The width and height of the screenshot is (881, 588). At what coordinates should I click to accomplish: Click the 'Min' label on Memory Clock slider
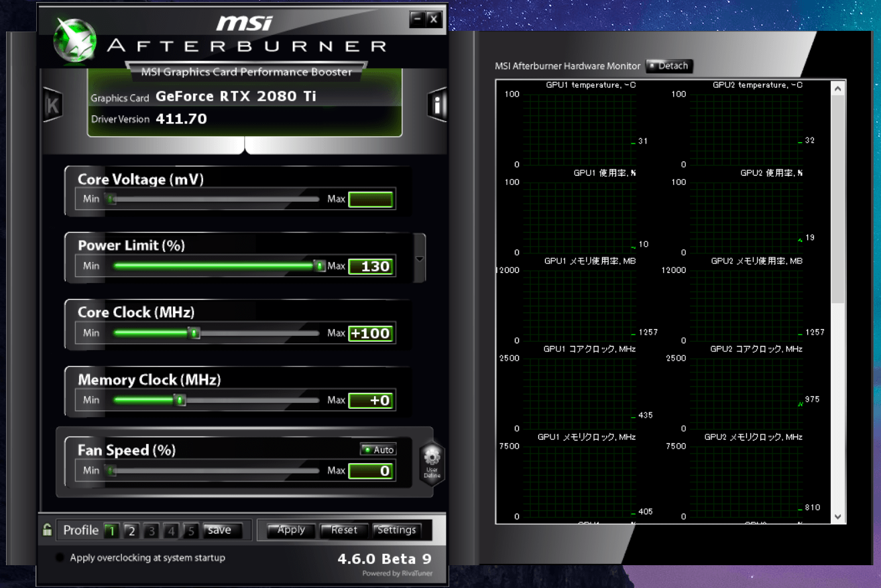pos(91,400)
